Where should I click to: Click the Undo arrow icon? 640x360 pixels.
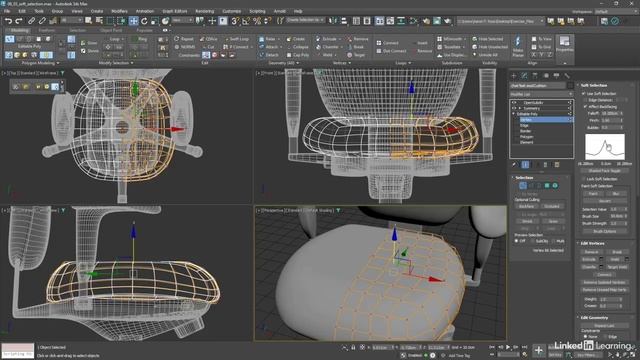pos(8,20)
